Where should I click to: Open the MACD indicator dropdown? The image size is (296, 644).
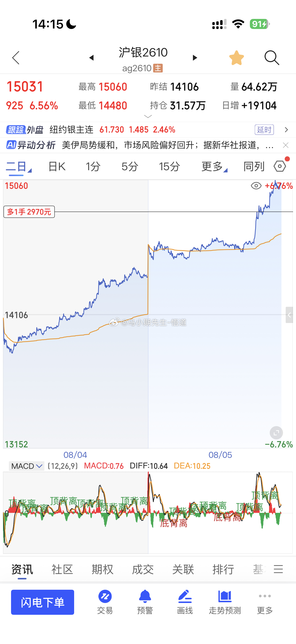[x=27, y=466]
